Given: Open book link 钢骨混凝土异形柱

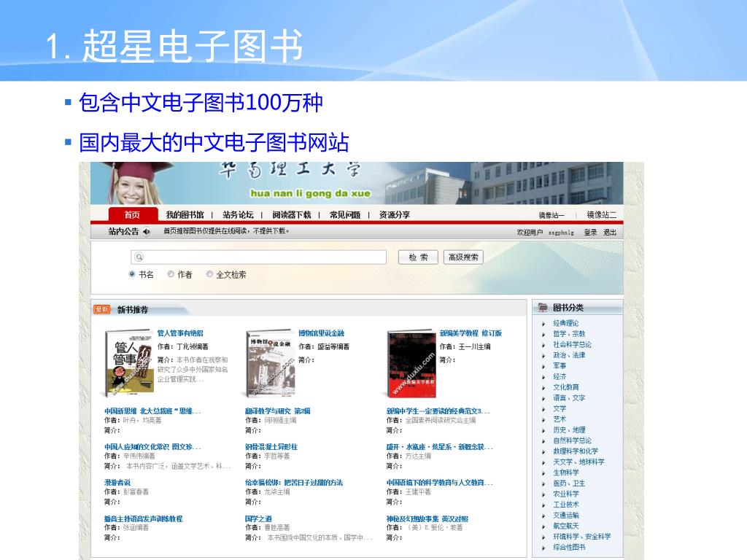Looking at the screenshot, I should point(271,447).
